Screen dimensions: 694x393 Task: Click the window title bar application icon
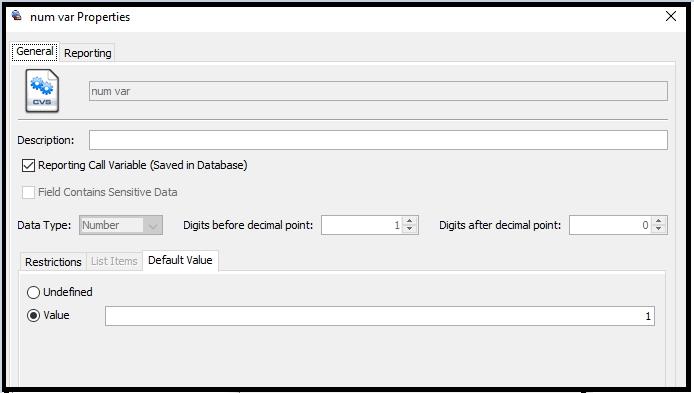(17, 16)
